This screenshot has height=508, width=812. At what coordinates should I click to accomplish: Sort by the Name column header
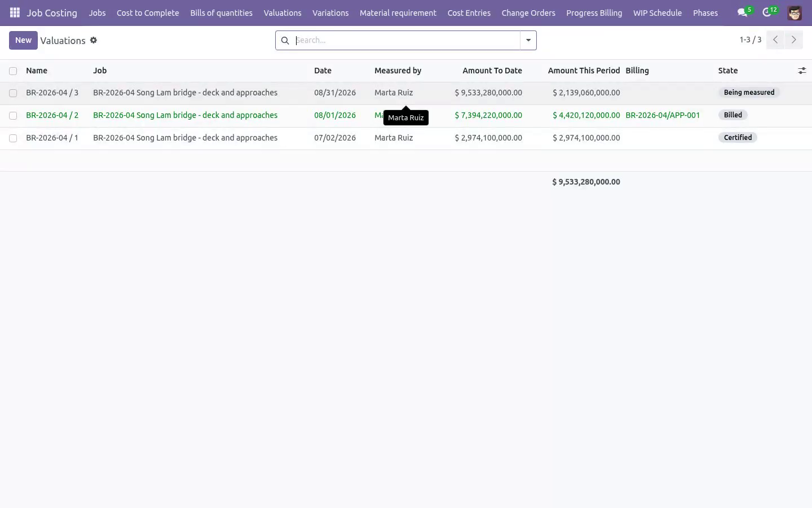pos(37,71)
